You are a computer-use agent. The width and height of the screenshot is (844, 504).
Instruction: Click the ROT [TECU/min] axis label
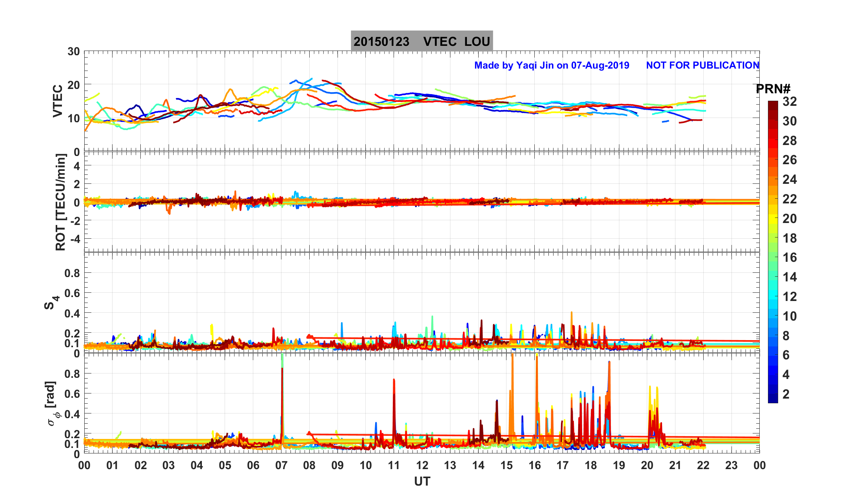(x=60, y=202)
